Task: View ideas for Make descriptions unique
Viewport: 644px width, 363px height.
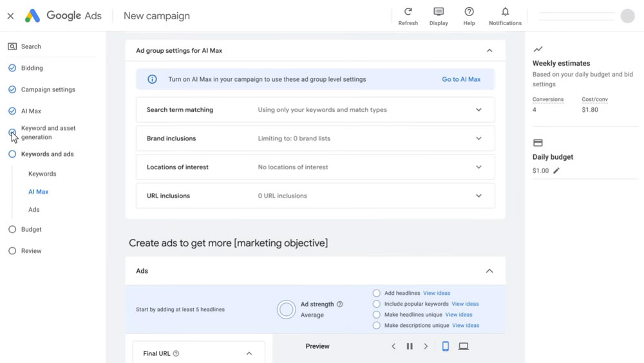Action: [x=466, y=325]
